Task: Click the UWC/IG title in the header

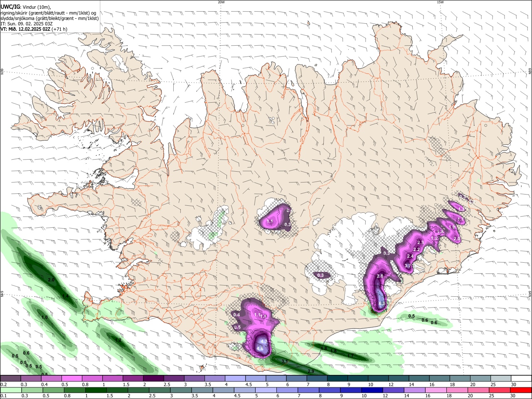Action: pyautogui.click(x=10, y=6)
